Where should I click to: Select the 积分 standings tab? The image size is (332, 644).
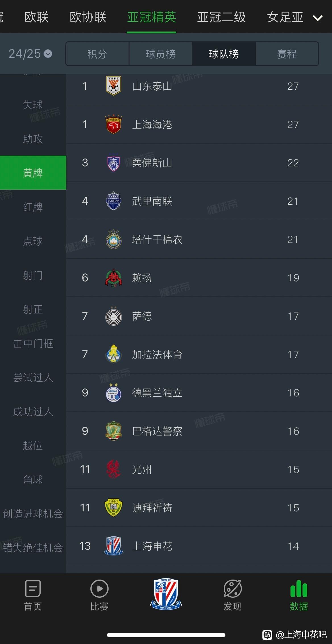pyautogui.click(x=97, y=54)
